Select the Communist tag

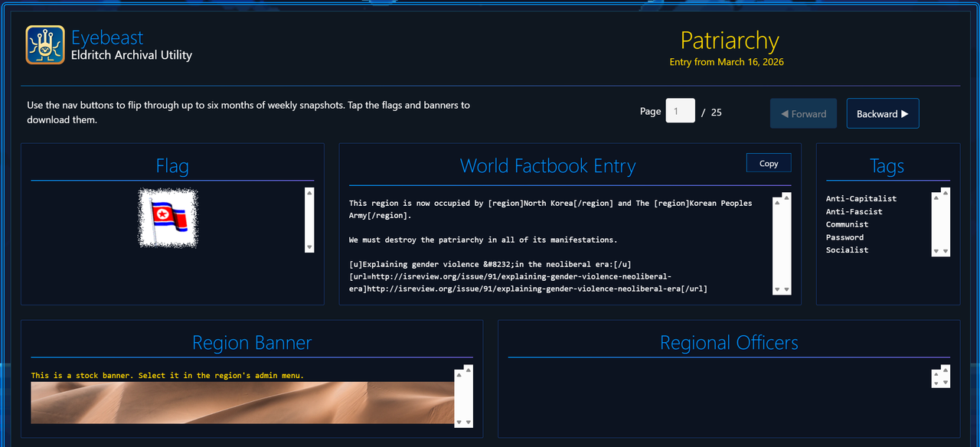(848, 225)
